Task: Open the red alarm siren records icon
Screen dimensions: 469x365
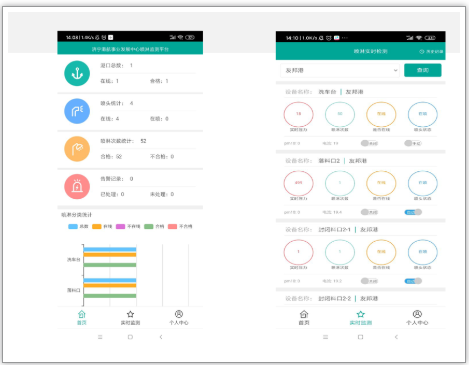Action: (x=77, y=186)
